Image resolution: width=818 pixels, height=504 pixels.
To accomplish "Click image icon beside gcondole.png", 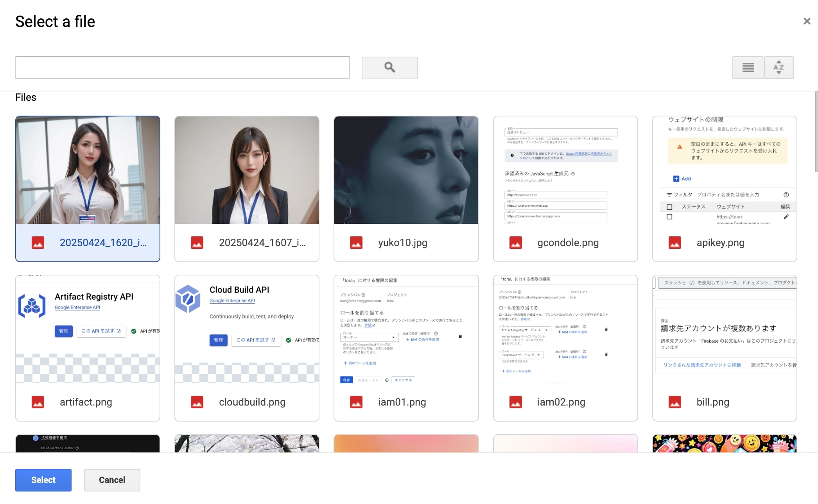I will [x=516, y=243].
